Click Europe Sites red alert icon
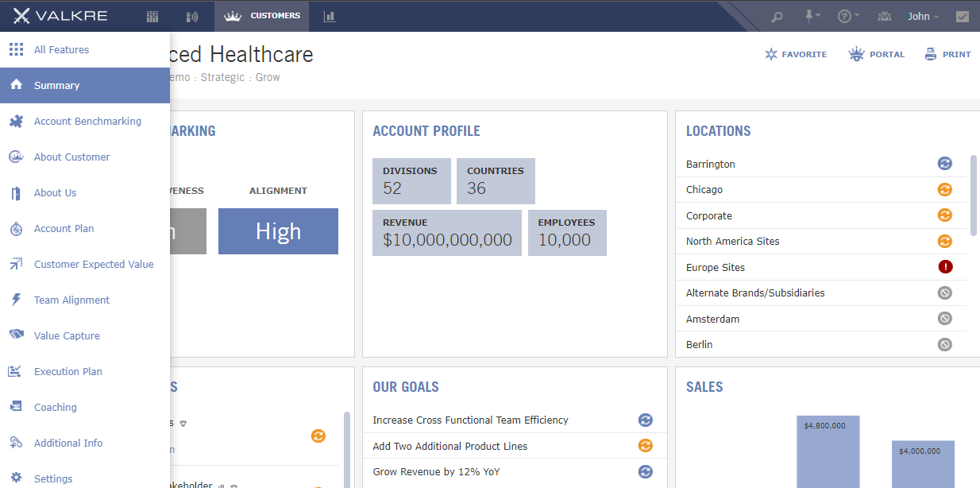The width and height of the screenshot is (980, 488). pyautogui.click(x=945, y=267)
